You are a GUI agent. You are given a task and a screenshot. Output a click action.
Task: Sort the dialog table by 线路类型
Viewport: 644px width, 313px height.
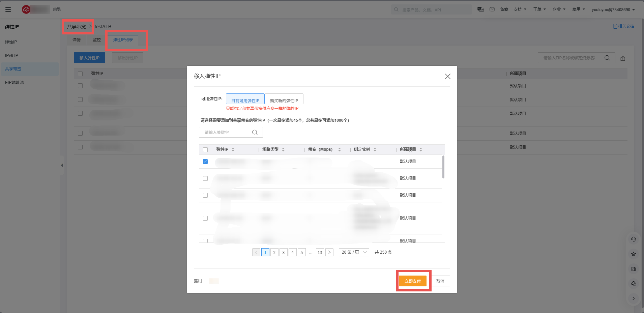283,149
